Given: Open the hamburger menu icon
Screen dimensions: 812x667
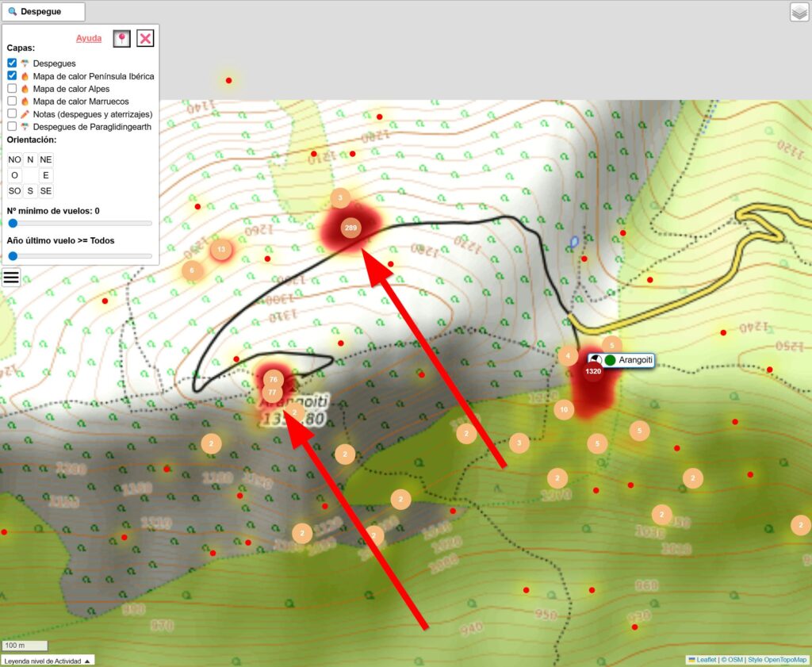Looking at the screenshot, I should coord(11,277).
